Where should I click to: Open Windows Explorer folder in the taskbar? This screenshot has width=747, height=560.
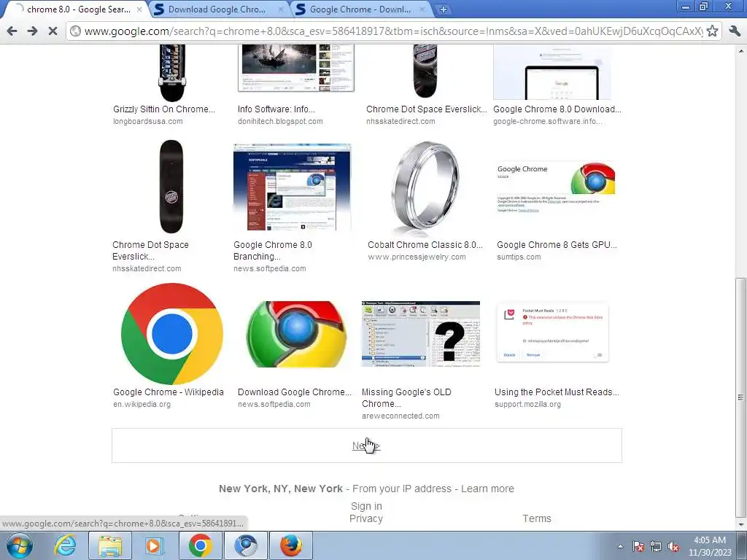pos(110,545)
